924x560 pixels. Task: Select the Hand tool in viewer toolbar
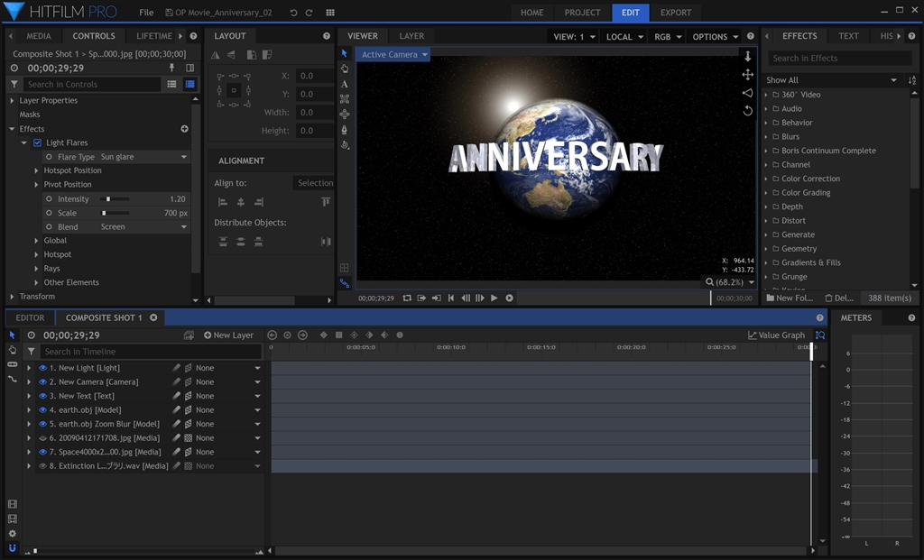click(x=345, y=69)
